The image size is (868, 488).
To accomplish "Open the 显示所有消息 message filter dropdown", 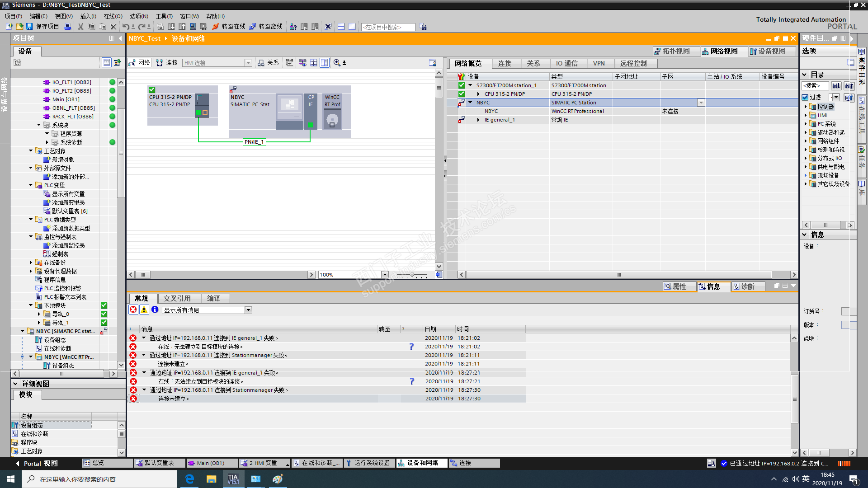I will point(248,310).
